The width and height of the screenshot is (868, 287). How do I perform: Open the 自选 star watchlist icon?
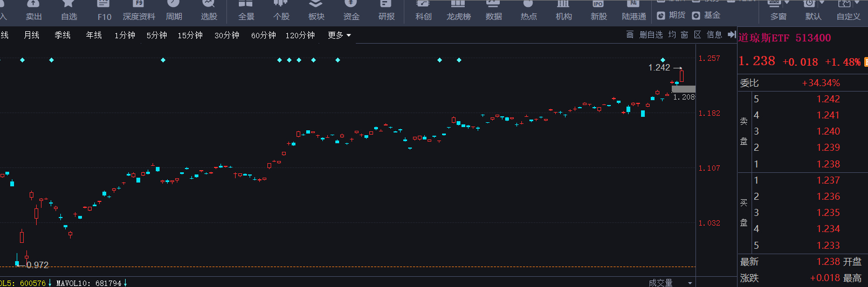[x=68, y=11]
